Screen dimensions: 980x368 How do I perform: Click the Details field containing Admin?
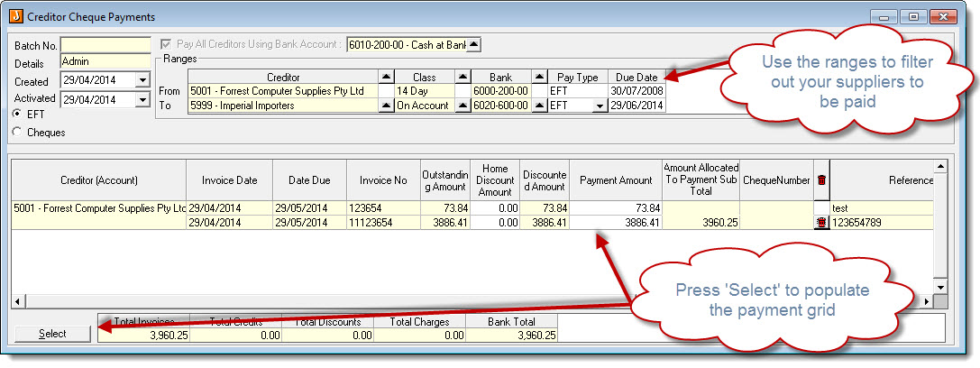point(105,61)
